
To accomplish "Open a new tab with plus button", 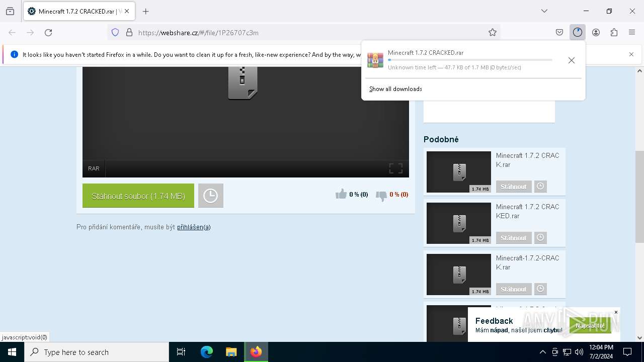I will coord(146,11).
